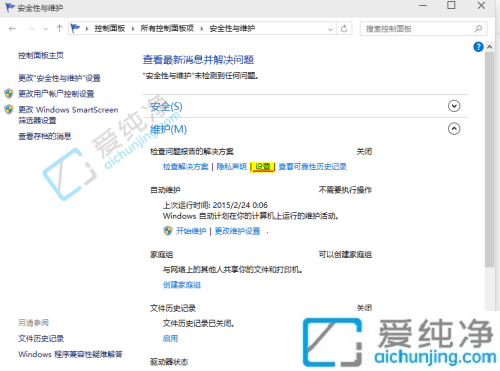Open 更改"安全性与维护"设置 link
This screenshot has height=371, width=500.
point(59,78)
